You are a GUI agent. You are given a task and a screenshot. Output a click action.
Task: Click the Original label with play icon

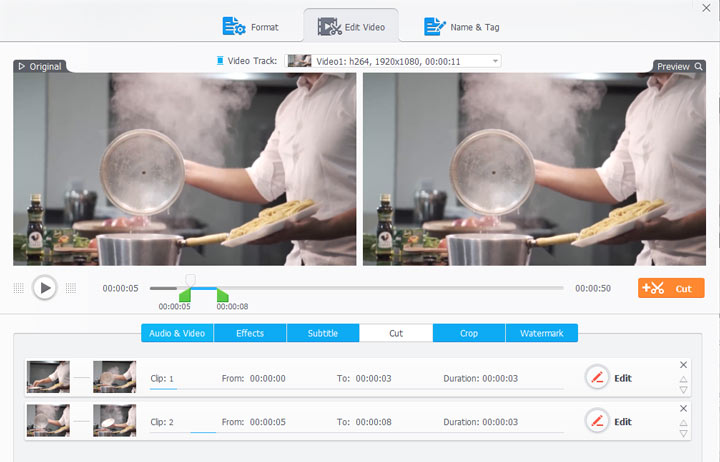(40, 67)
